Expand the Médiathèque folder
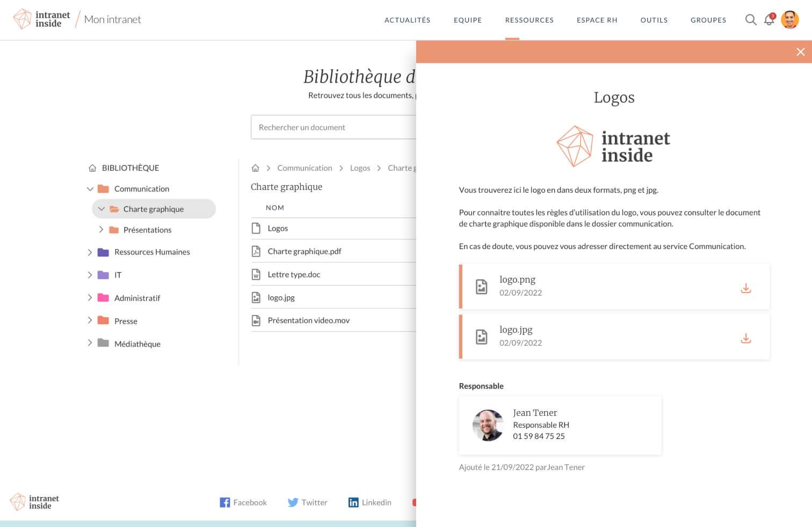This screenshot has width=812, height=527. (90, 342)
